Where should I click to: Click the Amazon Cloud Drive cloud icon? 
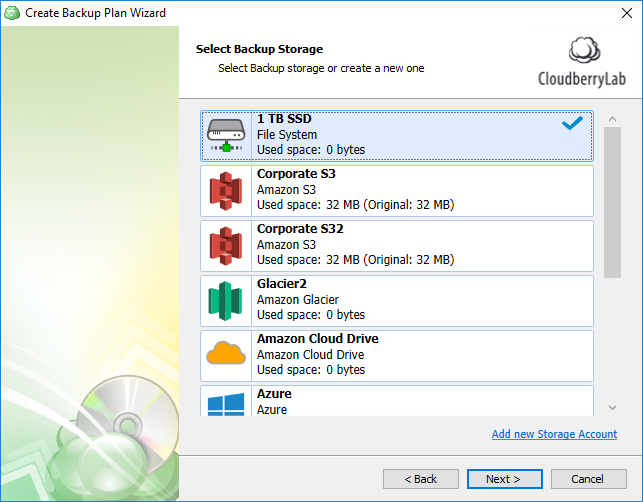(226, 353)
